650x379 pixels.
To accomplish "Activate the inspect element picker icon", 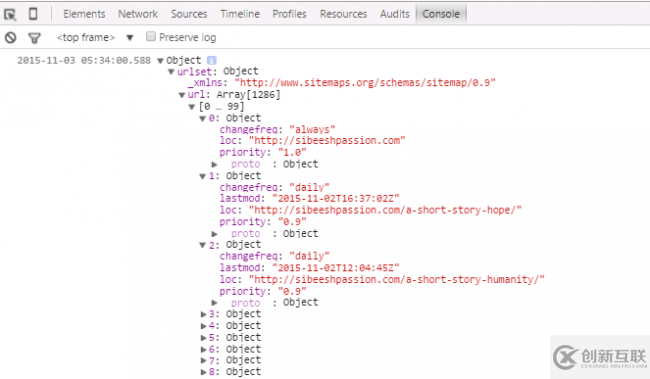I will pyautogui.click(x=10, y=15).
